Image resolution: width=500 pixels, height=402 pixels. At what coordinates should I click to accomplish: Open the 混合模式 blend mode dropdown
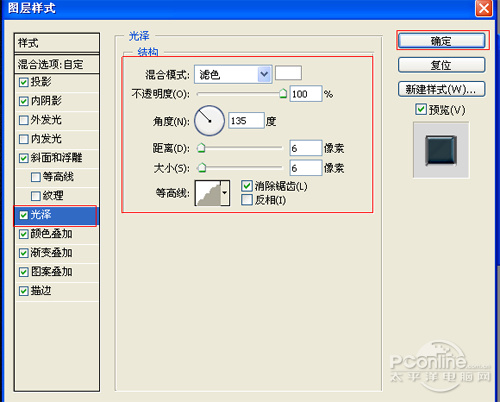[233, 74]
